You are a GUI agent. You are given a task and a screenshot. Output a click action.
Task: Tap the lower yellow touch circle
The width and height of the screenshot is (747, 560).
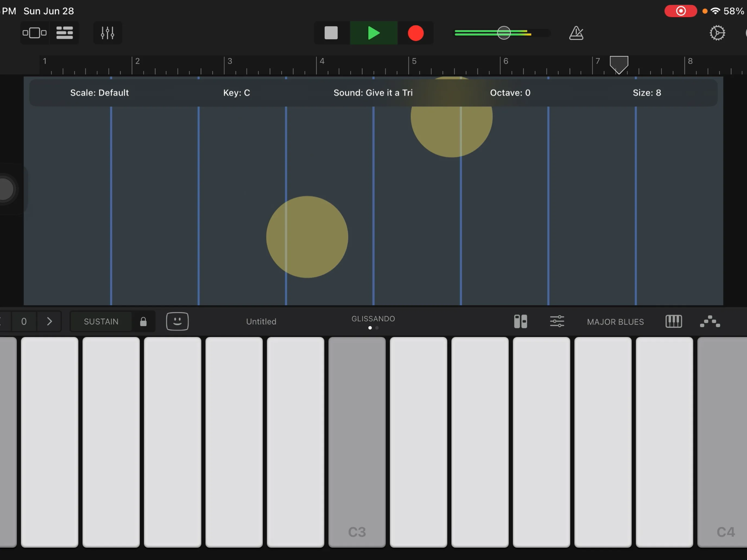(307, 237)
